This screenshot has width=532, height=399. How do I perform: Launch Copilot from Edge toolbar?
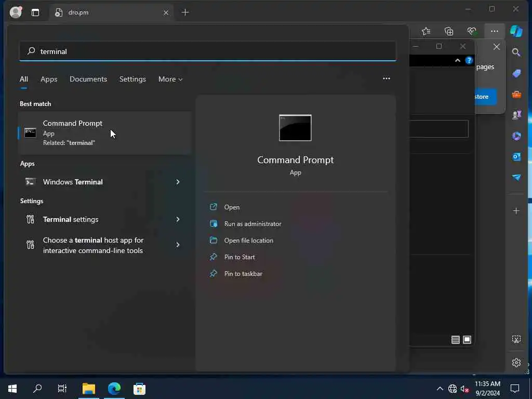516,31
